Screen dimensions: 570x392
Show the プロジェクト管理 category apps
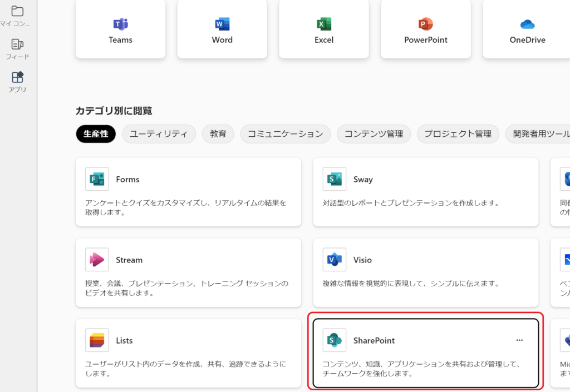(x=458, y=134)
